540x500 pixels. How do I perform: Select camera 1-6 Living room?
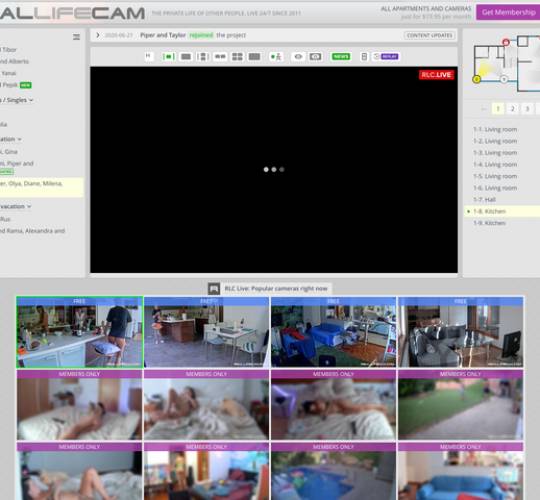coord(495,188)
